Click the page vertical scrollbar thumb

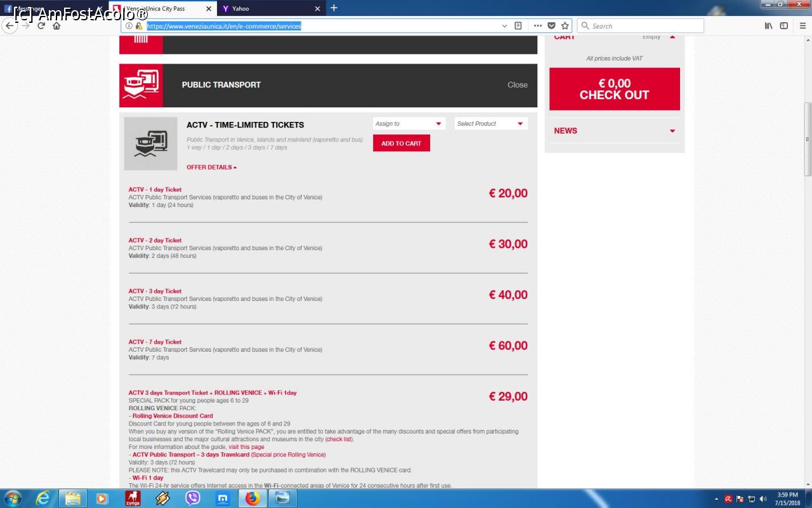[x=808, y=140]
